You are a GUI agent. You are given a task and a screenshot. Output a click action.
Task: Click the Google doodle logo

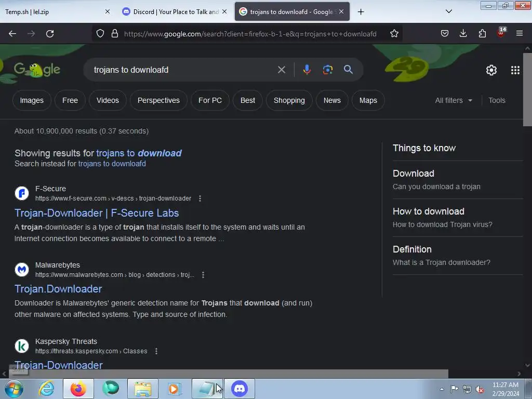37,70
